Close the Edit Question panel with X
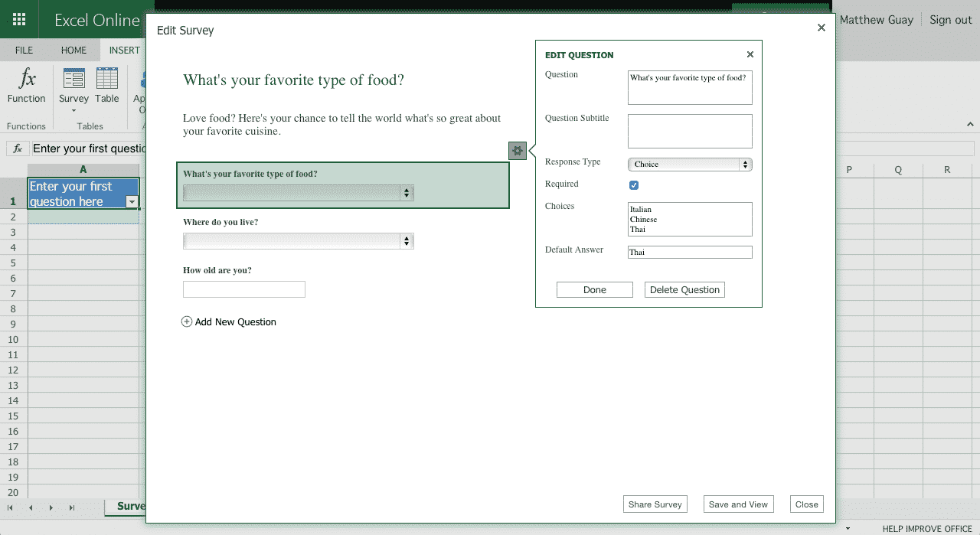 coord(750,54)
